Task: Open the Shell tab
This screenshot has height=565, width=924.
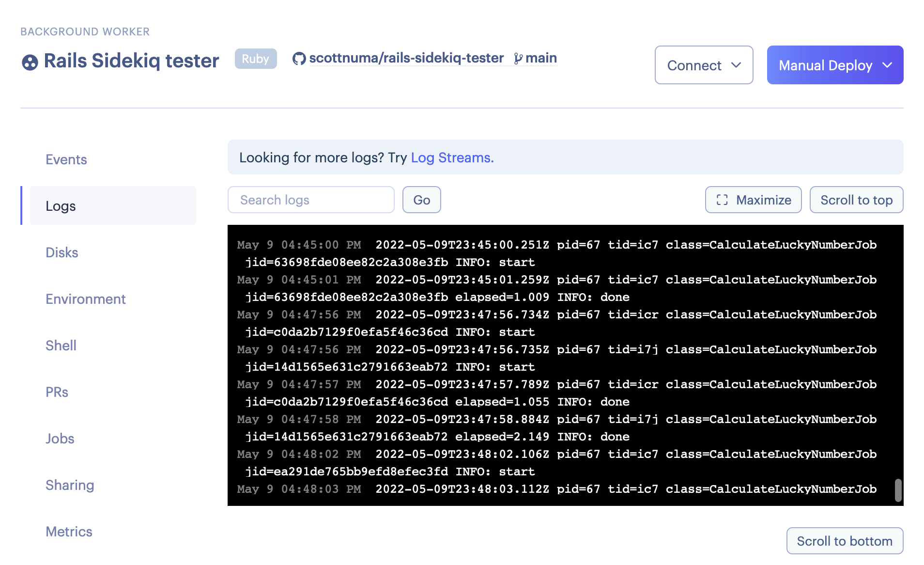Action: pos(61,345)
